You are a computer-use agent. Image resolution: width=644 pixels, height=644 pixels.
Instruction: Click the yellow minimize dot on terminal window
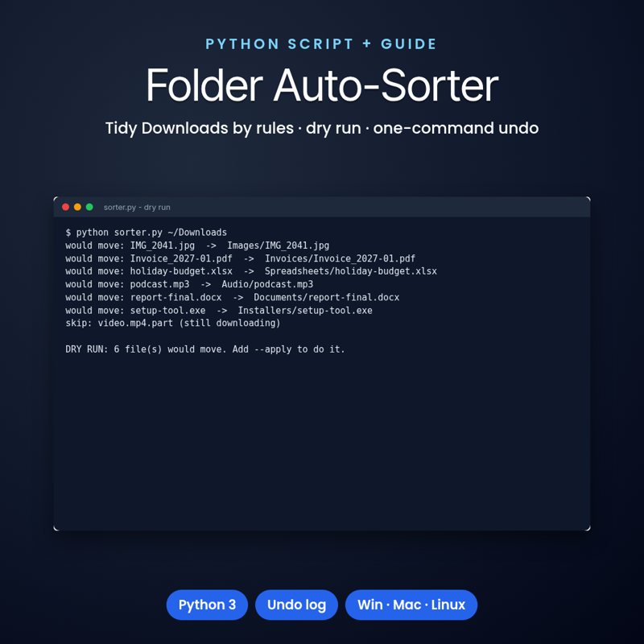(x=77, y=207)
